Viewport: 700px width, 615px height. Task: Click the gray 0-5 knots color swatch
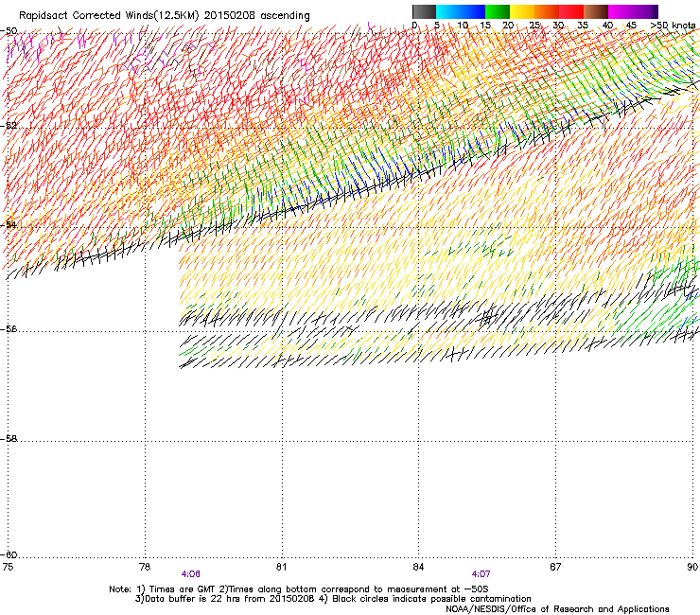[425, 11]
